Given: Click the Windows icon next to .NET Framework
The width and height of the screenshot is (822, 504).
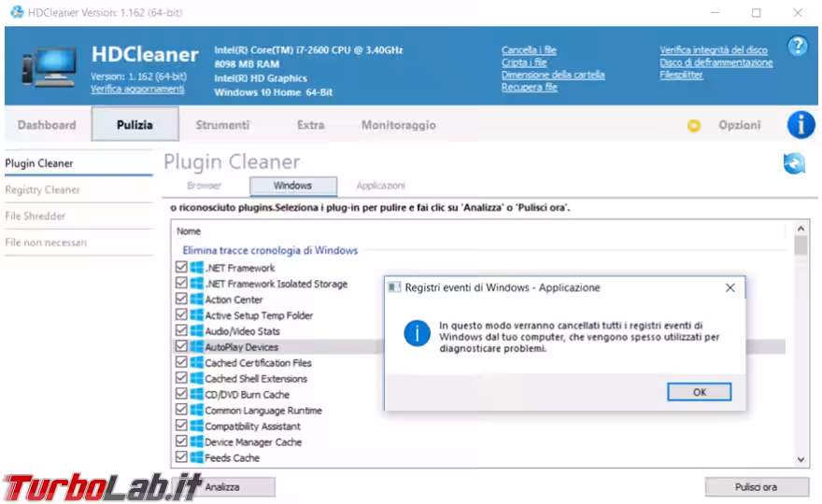Looking at the screenshot, I should (196, 268).
